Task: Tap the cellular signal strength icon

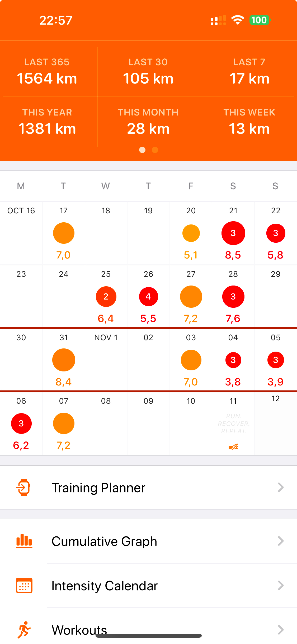Action: 218,20
